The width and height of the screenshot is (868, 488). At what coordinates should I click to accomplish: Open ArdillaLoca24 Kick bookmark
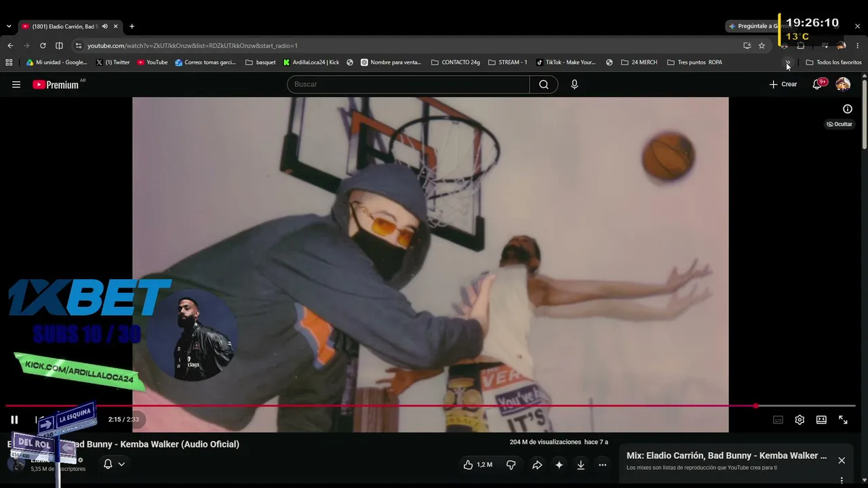311,62
